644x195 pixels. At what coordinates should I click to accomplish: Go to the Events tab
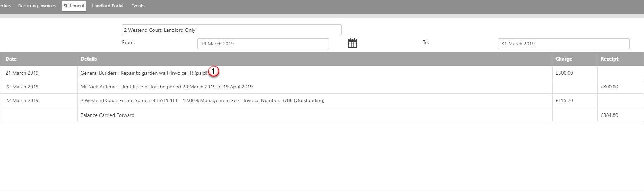coord(138,6)
